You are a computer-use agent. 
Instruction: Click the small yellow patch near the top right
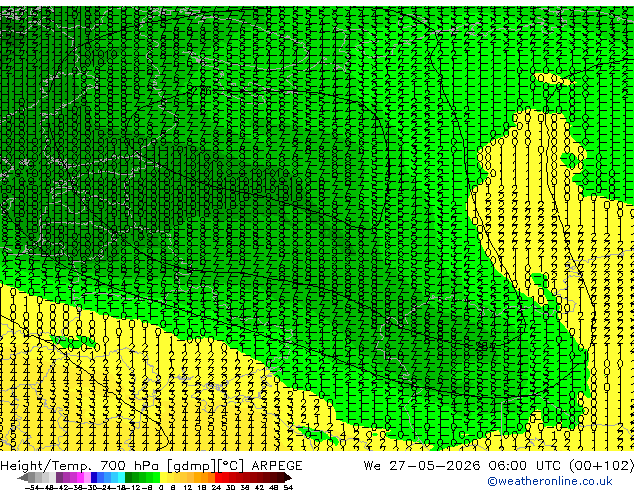(x=552, y=79)
